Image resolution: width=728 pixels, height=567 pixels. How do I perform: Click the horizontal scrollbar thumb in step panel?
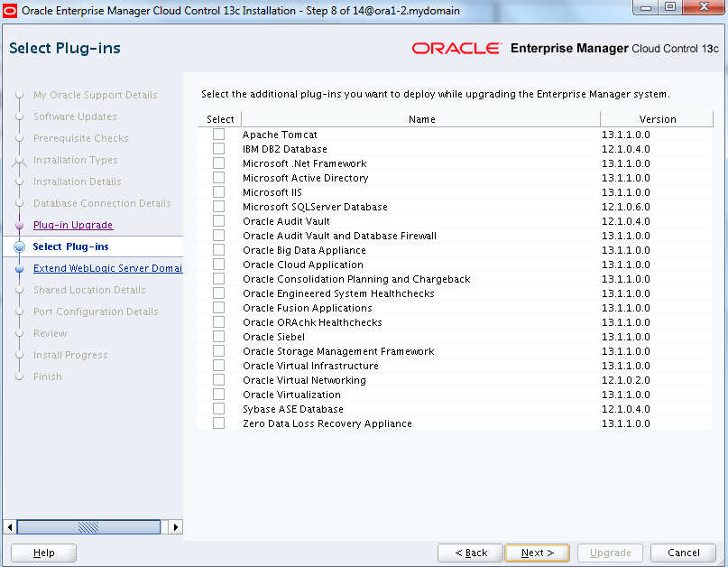88,526
